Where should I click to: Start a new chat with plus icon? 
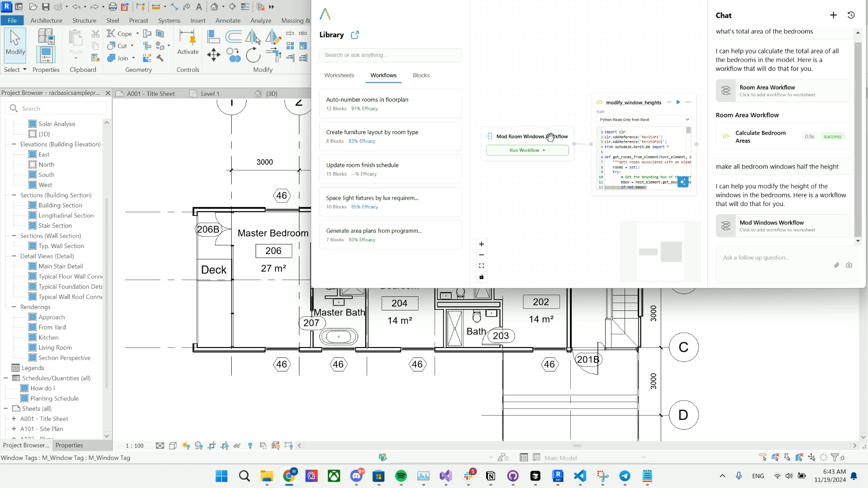point(833,15)
